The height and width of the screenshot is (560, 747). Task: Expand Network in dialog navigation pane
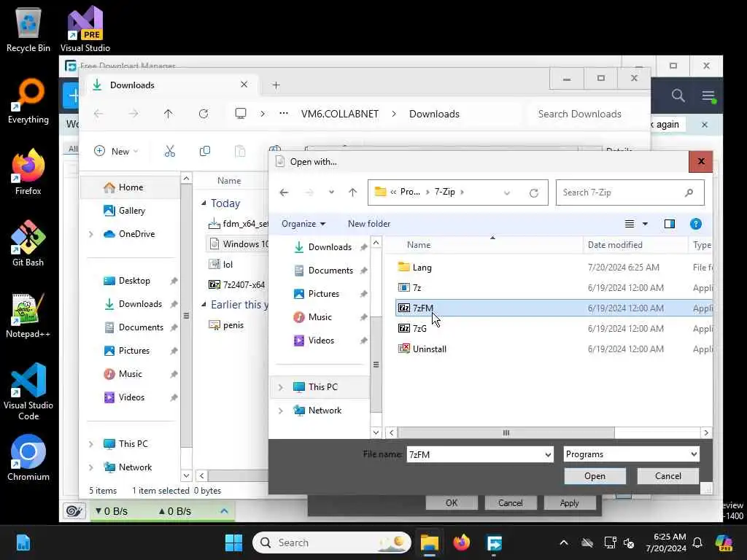point(281,411)
